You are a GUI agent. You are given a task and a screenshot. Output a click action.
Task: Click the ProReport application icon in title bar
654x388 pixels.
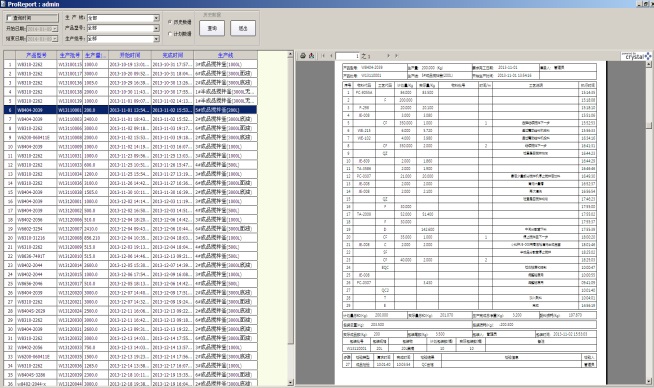click(x=3, y=4)
